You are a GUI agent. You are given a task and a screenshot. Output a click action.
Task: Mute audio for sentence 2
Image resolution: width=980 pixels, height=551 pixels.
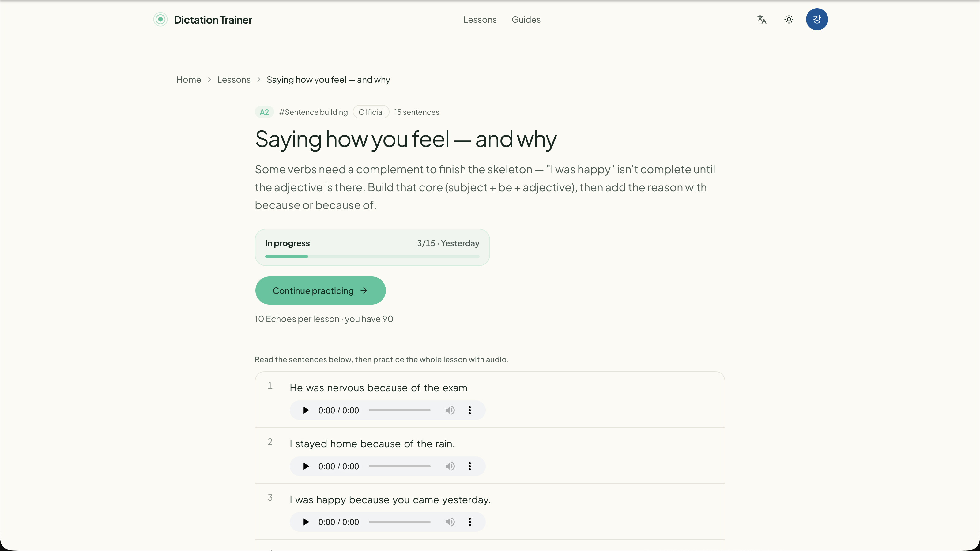[x=450, y=466]
